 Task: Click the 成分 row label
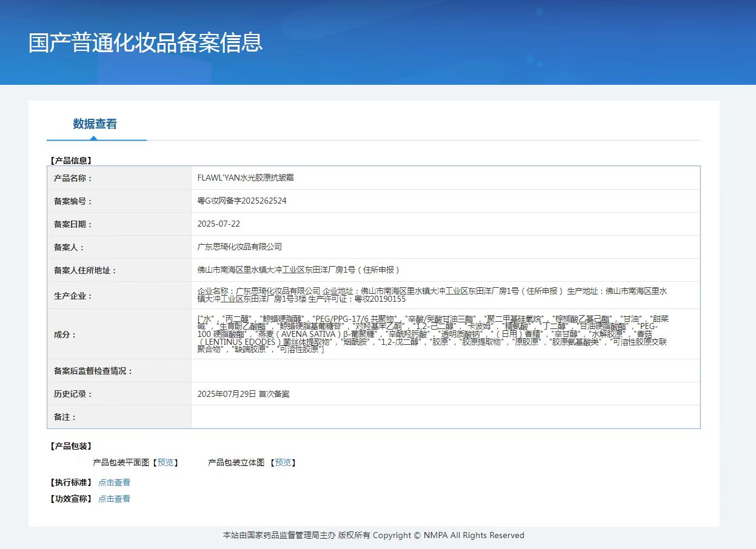click(65, 334)
